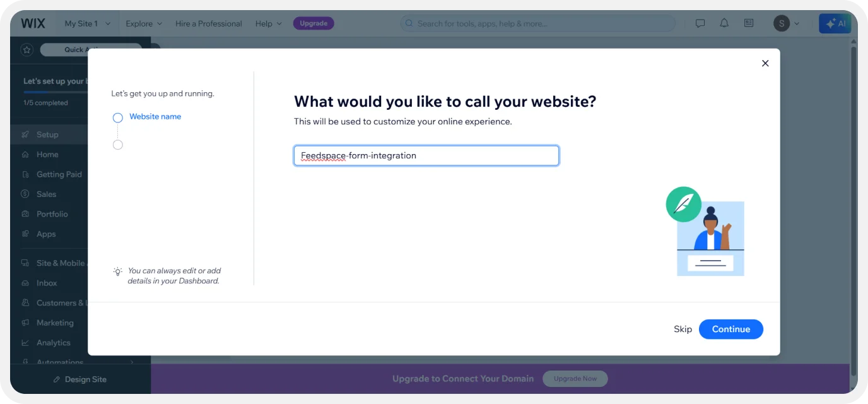Expand the My Site 1 dropdown
The height and width of the screenshot is (404, 868).
(87, 23)
